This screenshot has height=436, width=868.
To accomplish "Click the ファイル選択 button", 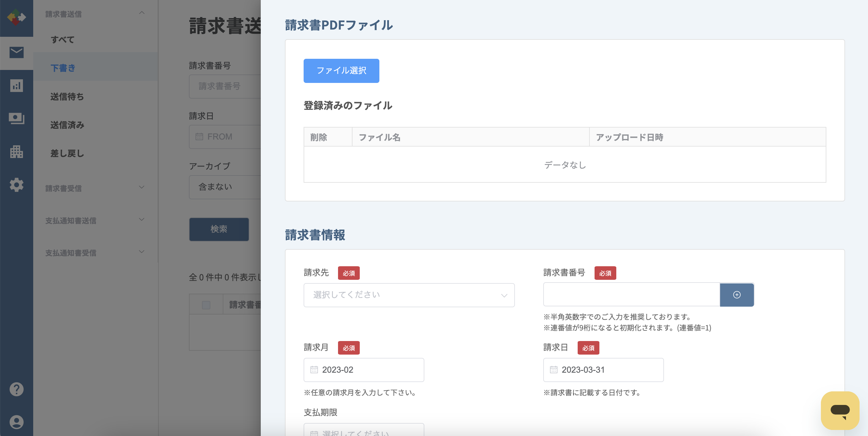I will 341,71.
